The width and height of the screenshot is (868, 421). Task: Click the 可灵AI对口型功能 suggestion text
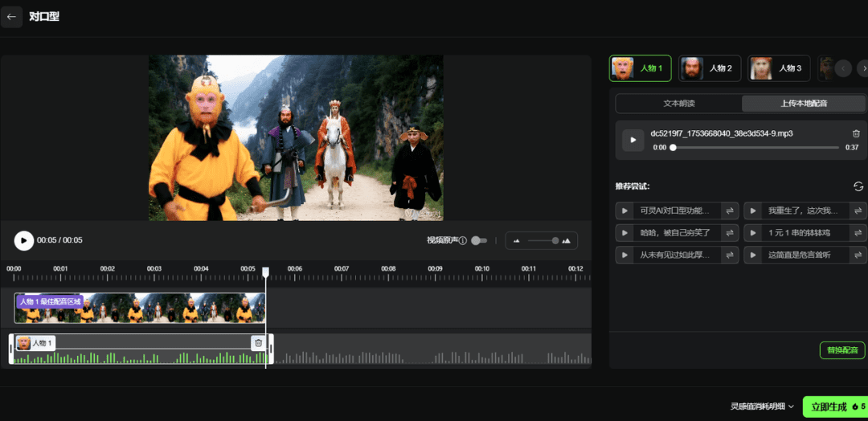click(674, 210)
